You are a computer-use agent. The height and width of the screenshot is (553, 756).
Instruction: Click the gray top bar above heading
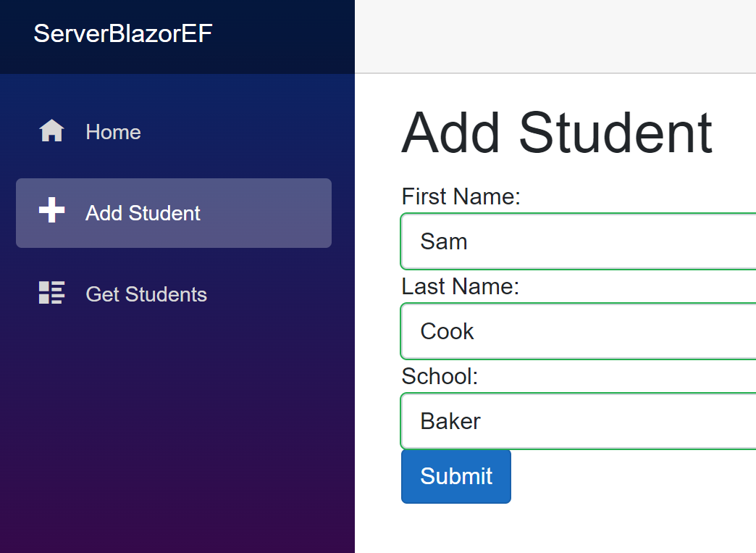pos(555,37)
